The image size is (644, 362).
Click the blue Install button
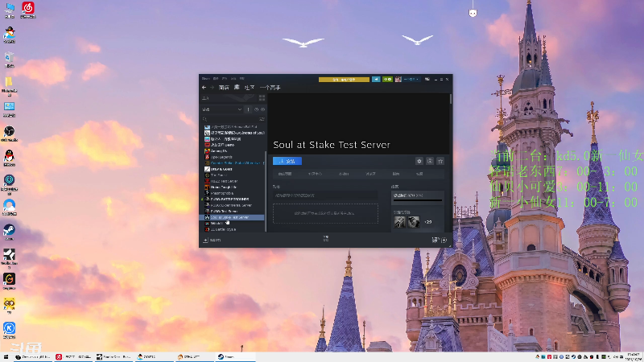pos(287,161)
